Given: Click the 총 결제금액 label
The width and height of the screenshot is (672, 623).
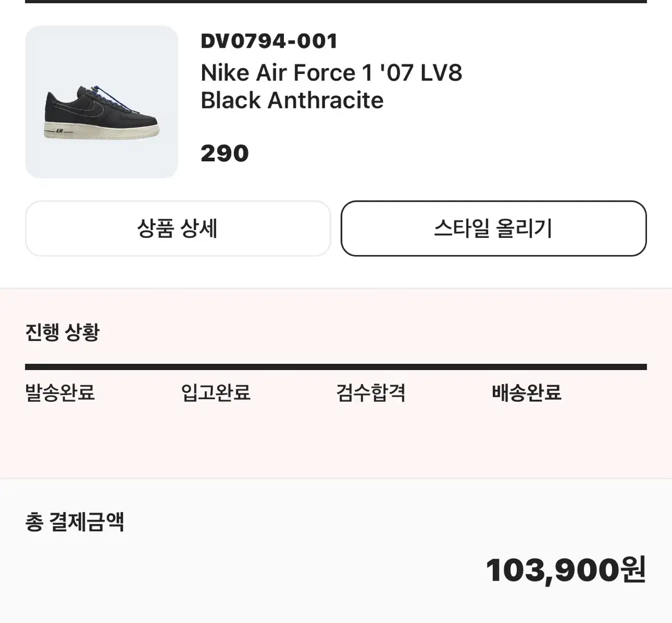Looking at the screenshot, I should (74, 522).
